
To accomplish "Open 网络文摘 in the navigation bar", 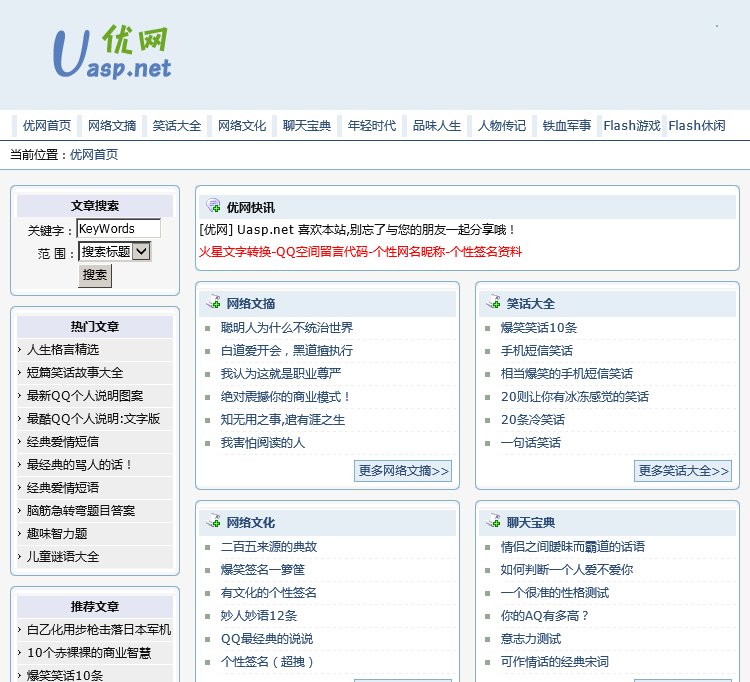I will (x=112, y=126).
